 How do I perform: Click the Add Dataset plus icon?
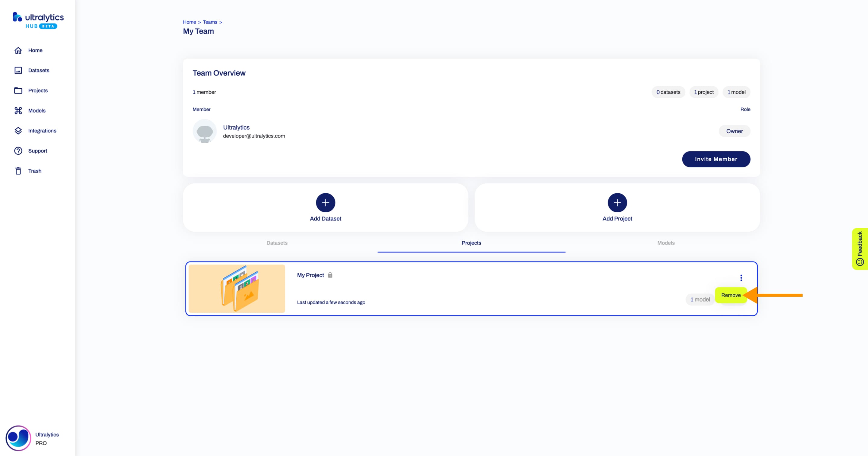tap(325, 202)
